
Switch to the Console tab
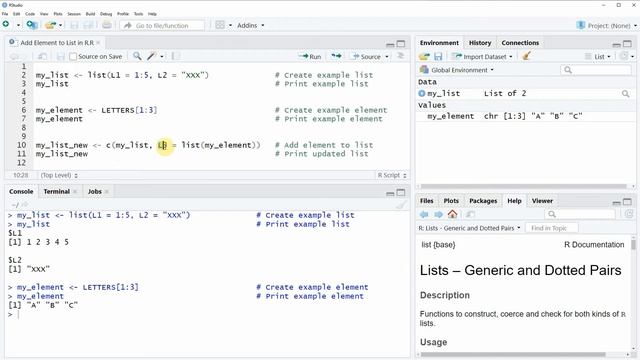21,191
